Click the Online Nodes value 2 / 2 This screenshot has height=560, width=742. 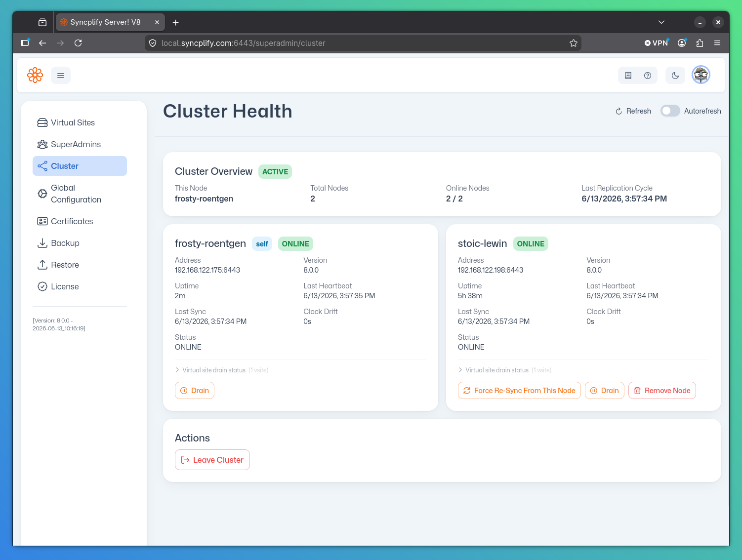(x=454, y=199)
